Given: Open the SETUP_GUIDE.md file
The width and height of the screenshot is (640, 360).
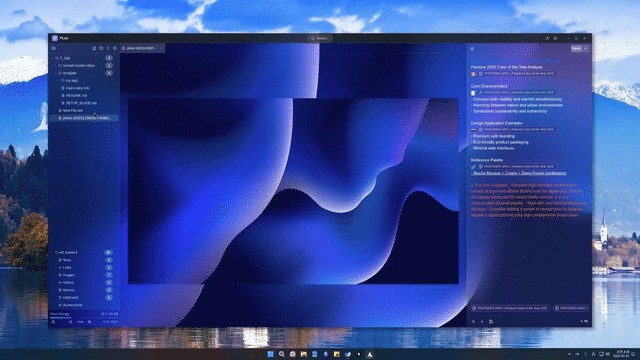Looking at the screenshot, I should click(x=81, y=103).
